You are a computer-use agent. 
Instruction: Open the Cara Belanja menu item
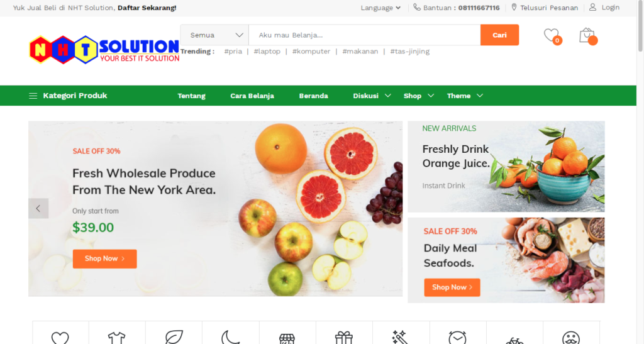pyautogui.click(x=252, y=96)
